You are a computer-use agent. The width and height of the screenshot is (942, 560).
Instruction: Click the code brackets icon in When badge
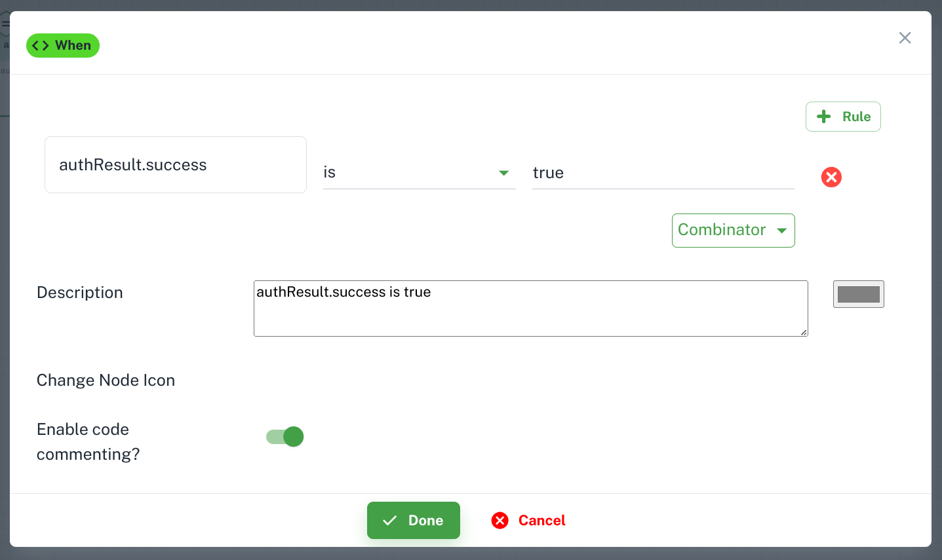point(40,45)
